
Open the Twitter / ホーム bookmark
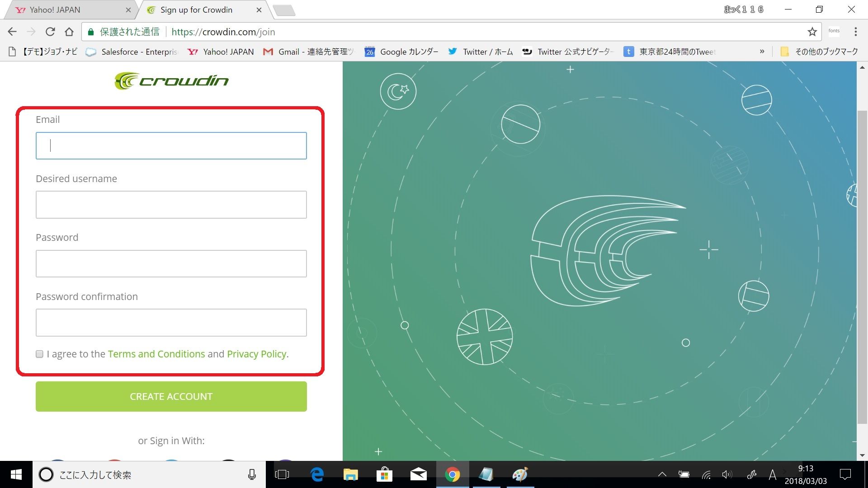pyautogui.click(x=480, y=52)
